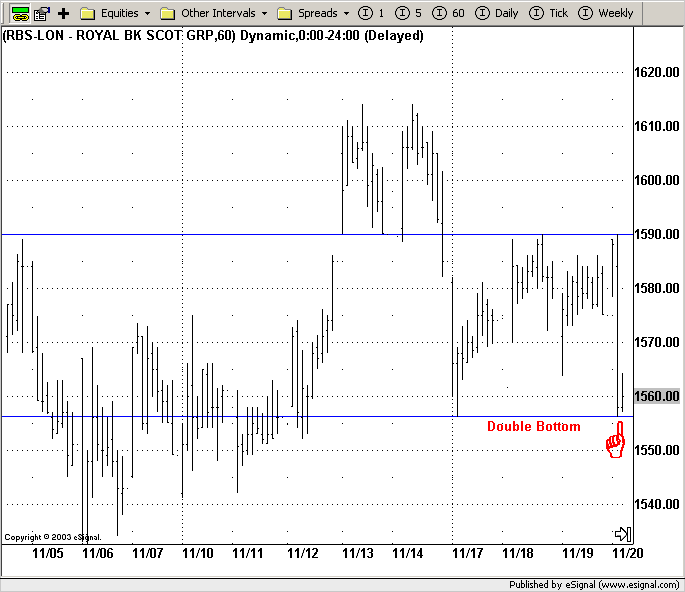Viewport: 685px width, 592px height.
Task: Select the 60-minute interval button
Action: tap(448, 14)
